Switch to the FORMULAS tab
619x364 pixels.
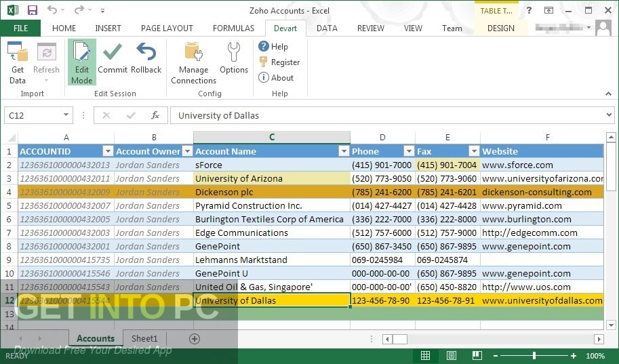pyautogui.click(x=233, y=28)
